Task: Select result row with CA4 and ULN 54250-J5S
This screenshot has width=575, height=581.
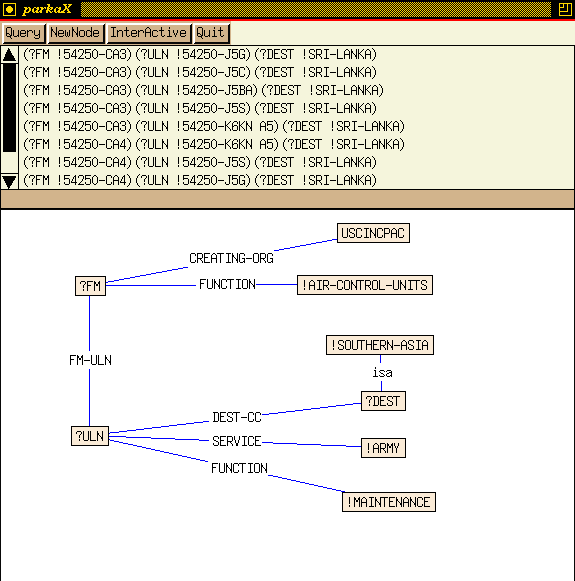Action: pyautogui.click(x=200, y=162)
